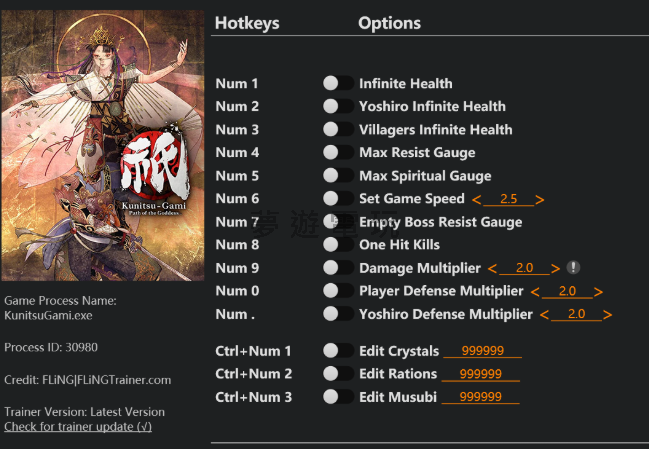Turn on One Hit Kills toggle

click(338, 245)
